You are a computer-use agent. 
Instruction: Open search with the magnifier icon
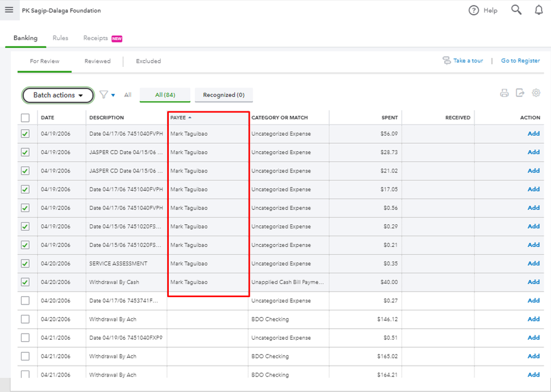(x=516, y=10)
